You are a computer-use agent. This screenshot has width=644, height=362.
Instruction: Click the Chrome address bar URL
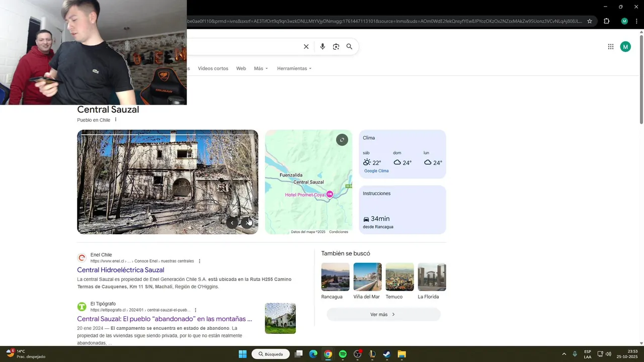coord(384,21)
